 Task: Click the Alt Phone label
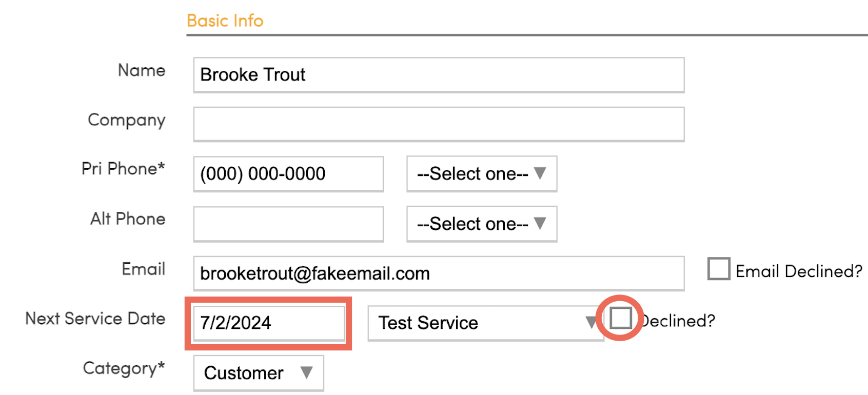point(128,219)
